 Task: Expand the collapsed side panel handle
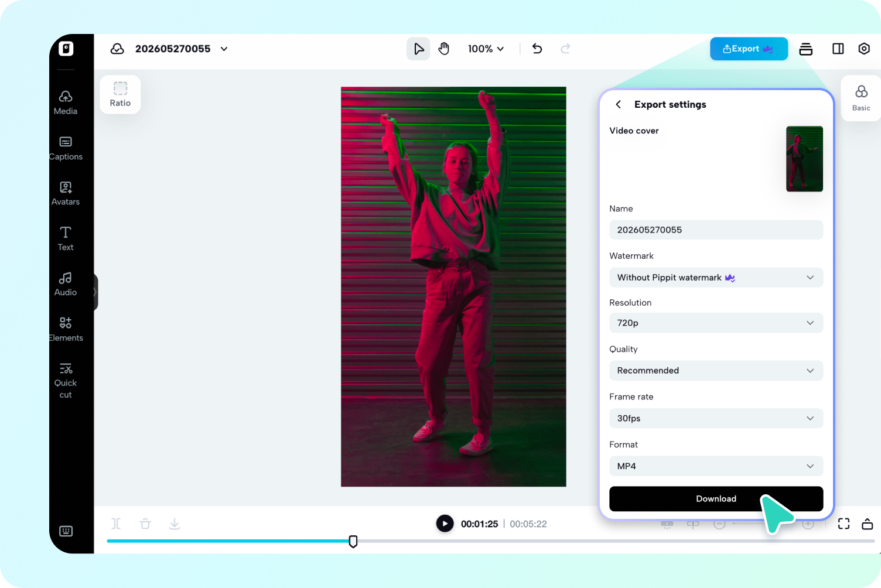[x=95, y=292]
